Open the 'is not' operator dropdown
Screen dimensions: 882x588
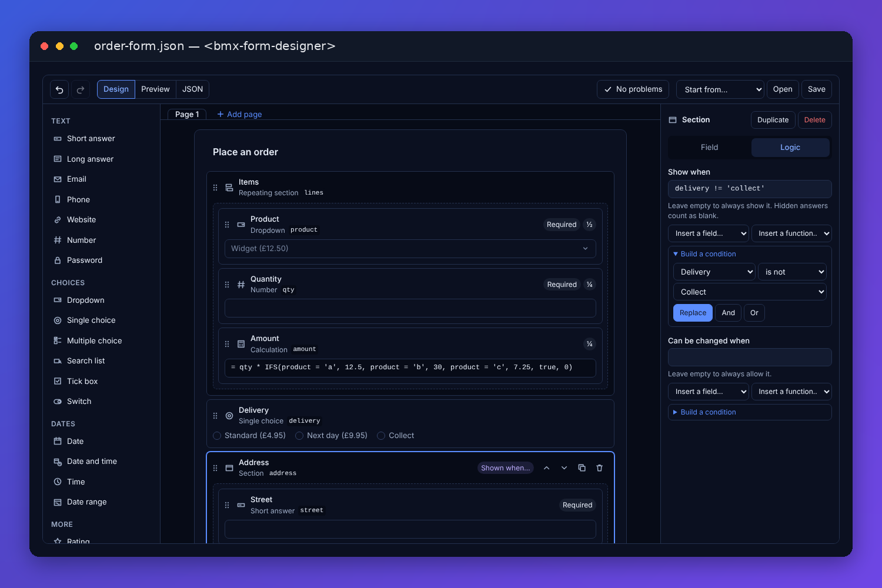(792, 272)
